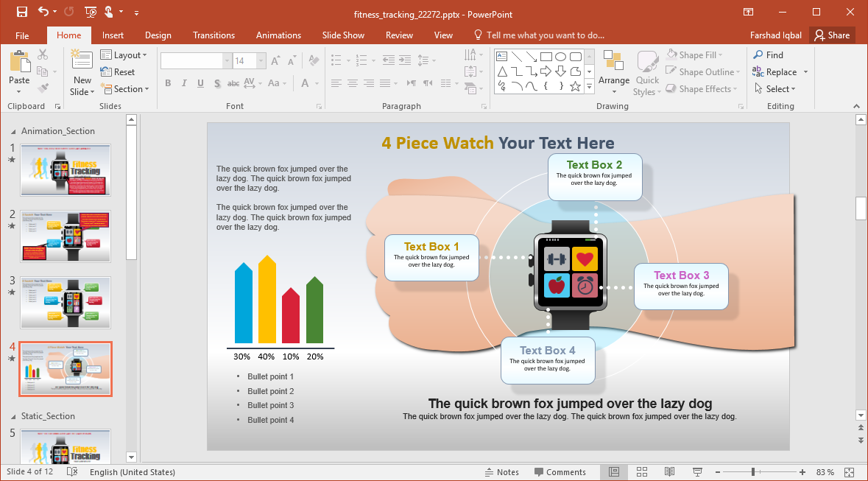
Task: Pick the Oval shape tool
Action: pos(560,55)
